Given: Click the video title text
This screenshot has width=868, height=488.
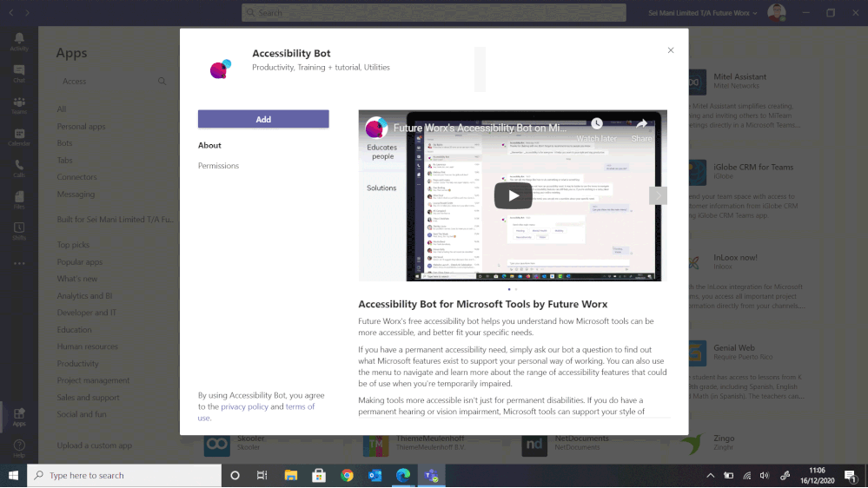Looking at the screenshot, I should [480, 128].
